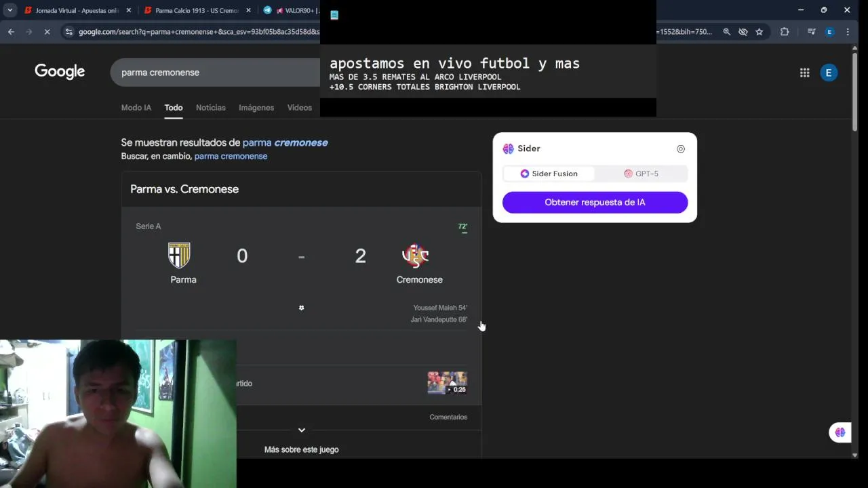Close the Parma Calcio 1913 tab

(x=248, y=10)
